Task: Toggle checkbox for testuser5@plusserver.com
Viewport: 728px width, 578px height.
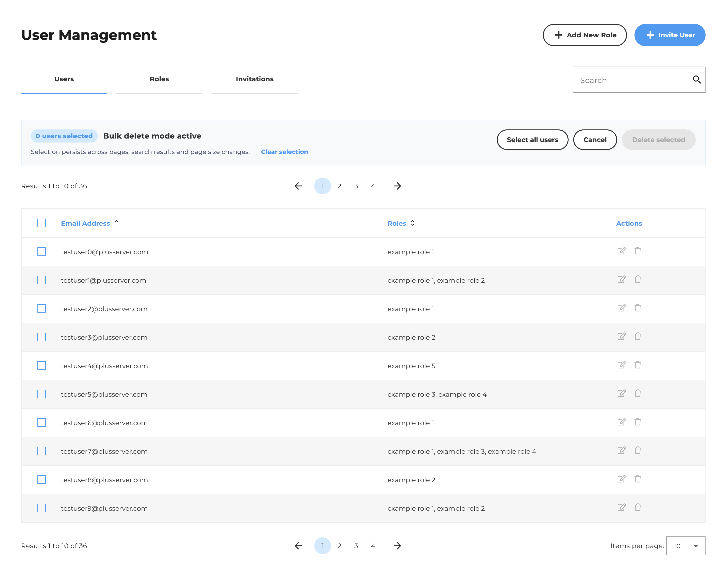Action: (x=42, y=394)
